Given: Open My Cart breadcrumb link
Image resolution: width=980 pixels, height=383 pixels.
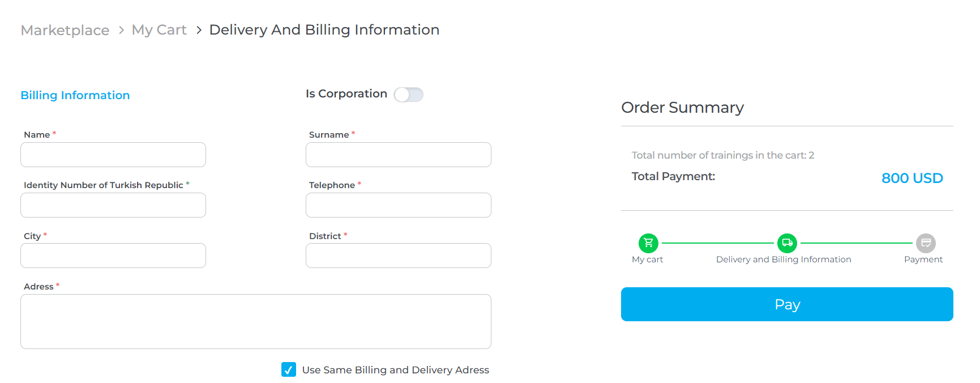Looking at the screenshot, I should (159, 30).
